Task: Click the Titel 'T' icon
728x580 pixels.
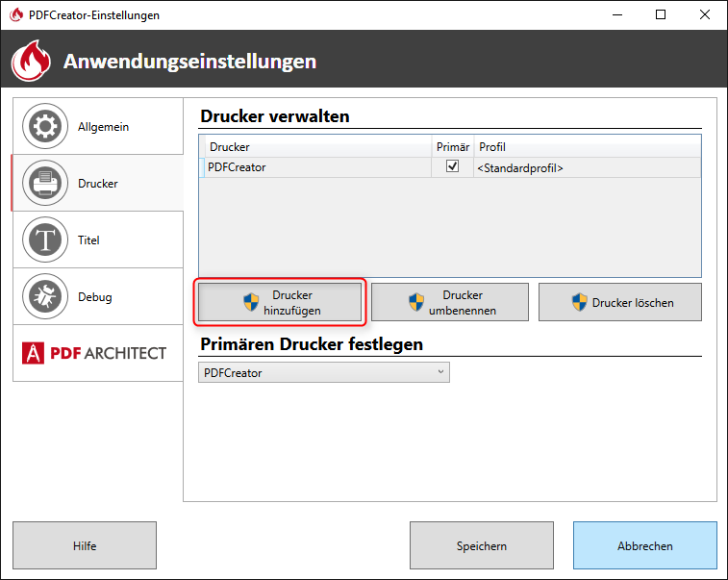Action: tap(44, 240)
